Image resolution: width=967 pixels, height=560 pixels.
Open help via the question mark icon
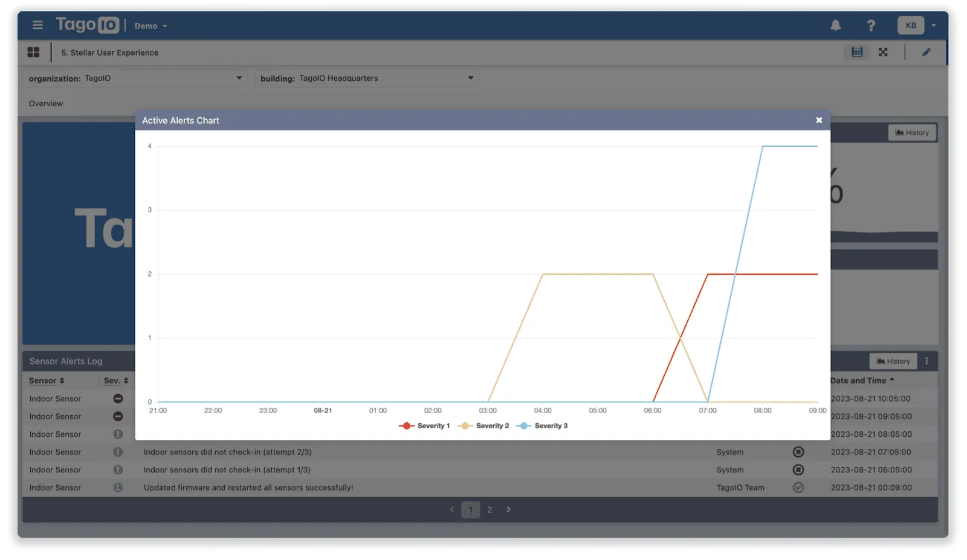[x=871, y=25]
